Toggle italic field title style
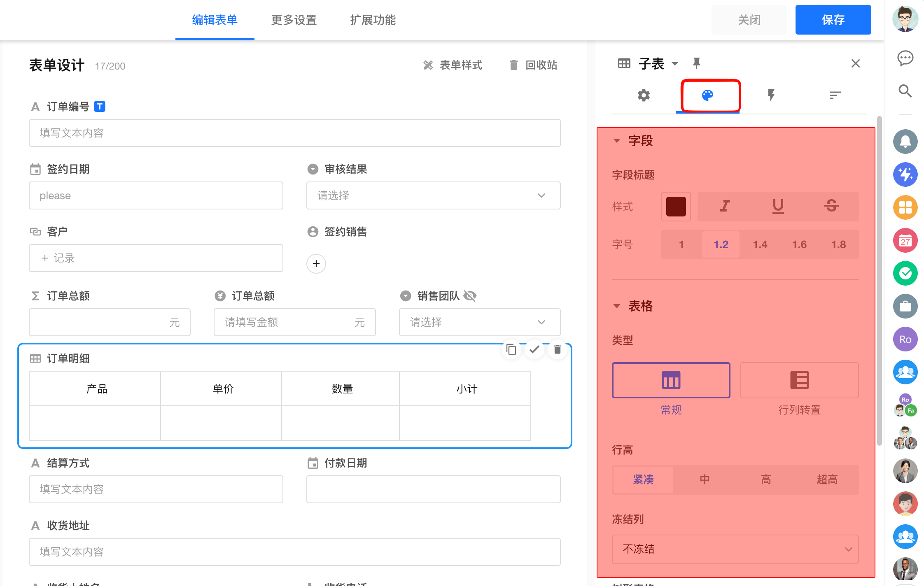This screenshot has height=586, width=924. [x=725, y=206]
